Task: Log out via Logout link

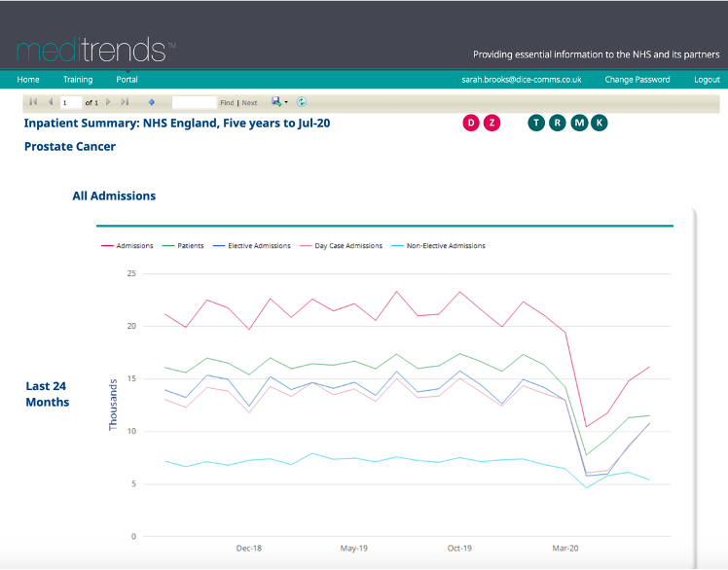Action: coord(708,80)
